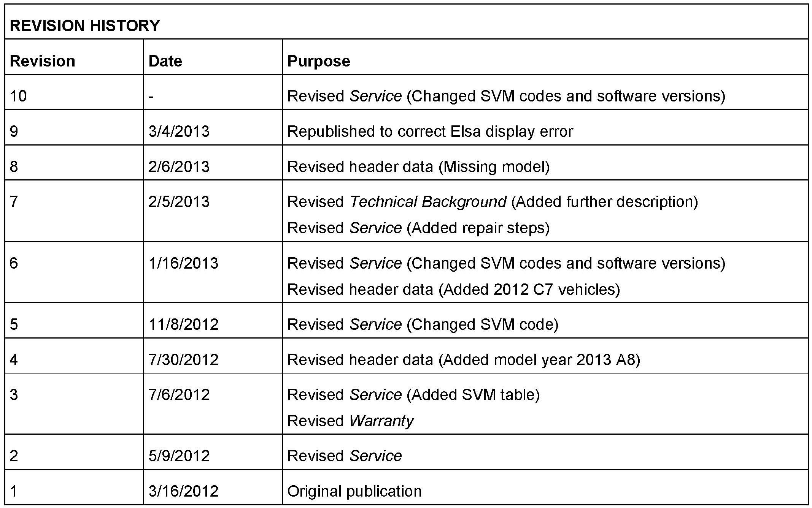Select the 7/6/2012 date cell

tap(179, 395)
